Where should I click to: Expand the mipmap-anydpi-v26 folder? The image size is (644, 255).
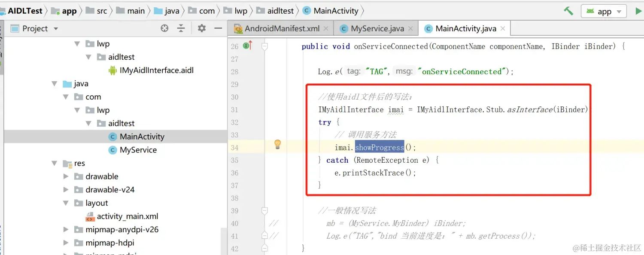(x=66, y=230)
